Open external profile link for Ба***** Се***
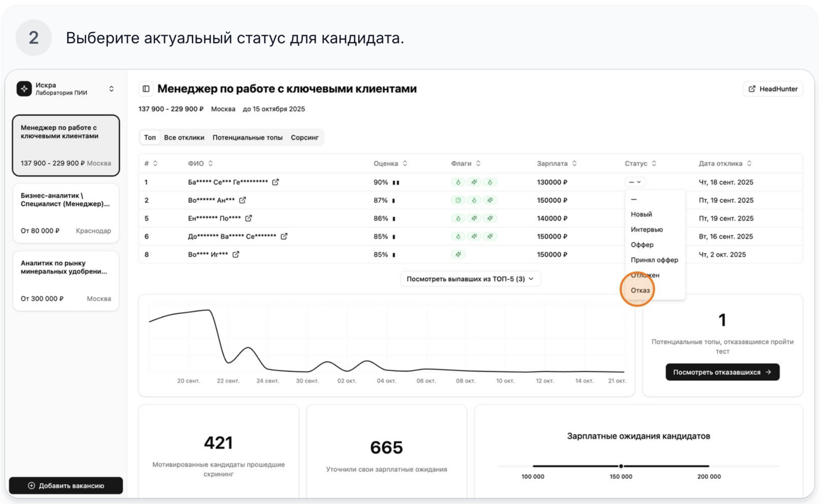Screen dimensions: 823x504 [276, 182]
